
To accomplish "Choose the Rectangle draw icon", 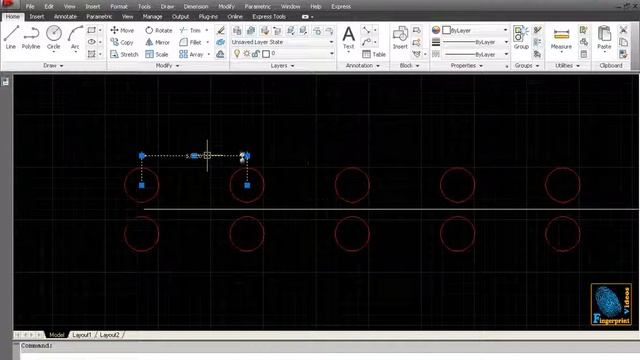I will tap(91, 30).
